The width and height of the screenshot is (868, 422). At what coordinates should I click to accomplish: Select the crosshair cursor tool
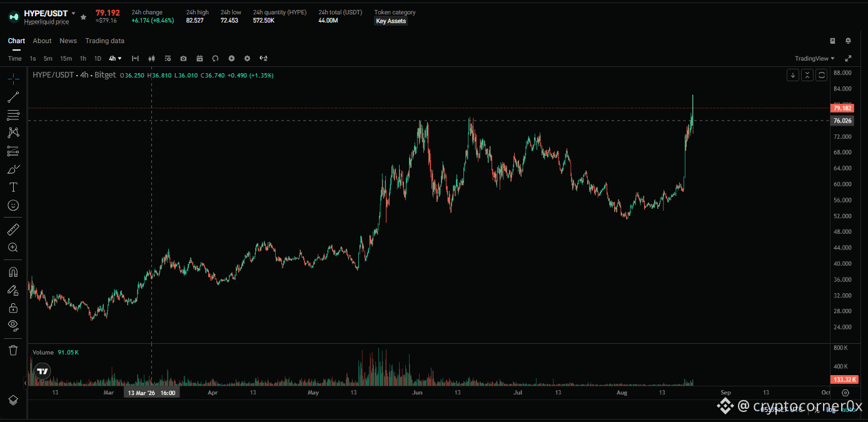click(x=13, y=79)
